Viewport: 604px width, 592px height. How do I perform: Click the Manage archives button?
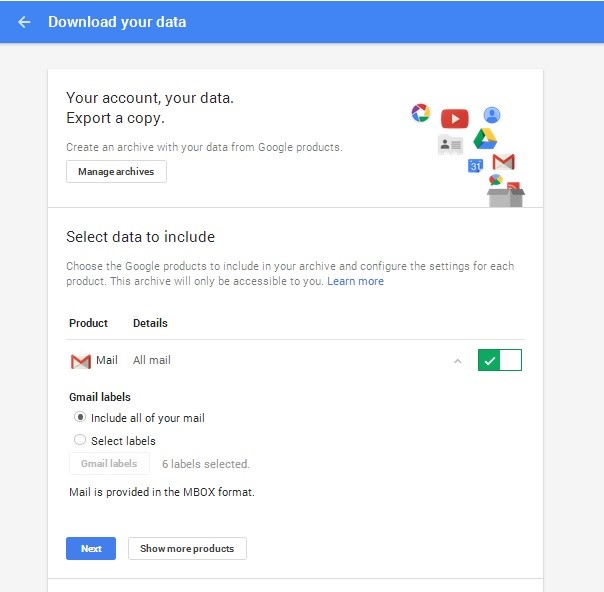pos(116,172)
